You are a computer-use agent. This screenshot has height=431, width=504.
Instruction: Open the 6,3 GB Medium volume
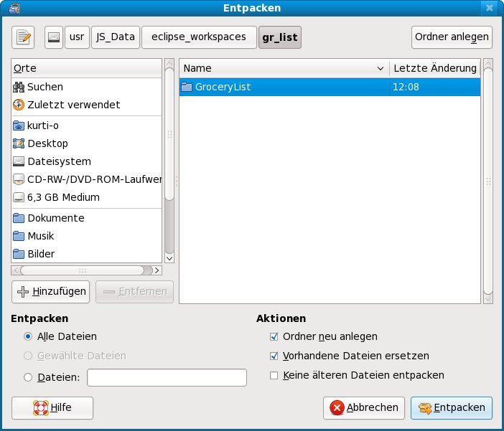(x=62, y=197)
